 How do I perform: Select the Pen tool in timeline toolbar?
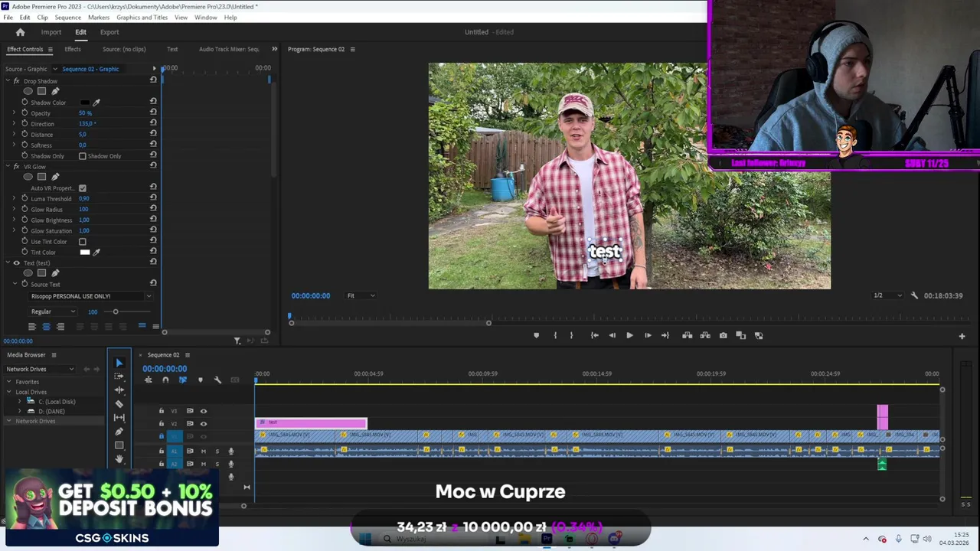(119, 432)
